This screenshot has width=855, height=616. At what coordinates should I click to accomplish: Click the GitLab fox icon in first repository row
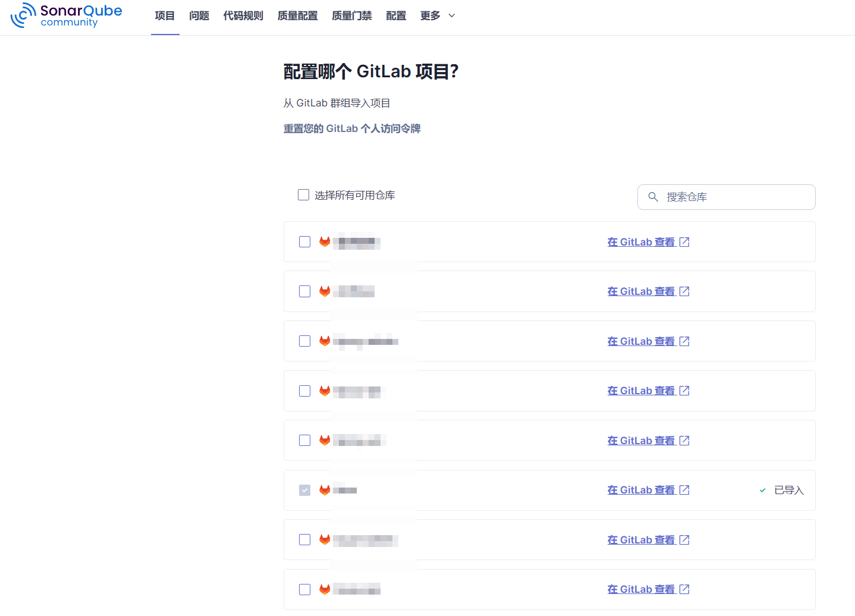[325, 241]
